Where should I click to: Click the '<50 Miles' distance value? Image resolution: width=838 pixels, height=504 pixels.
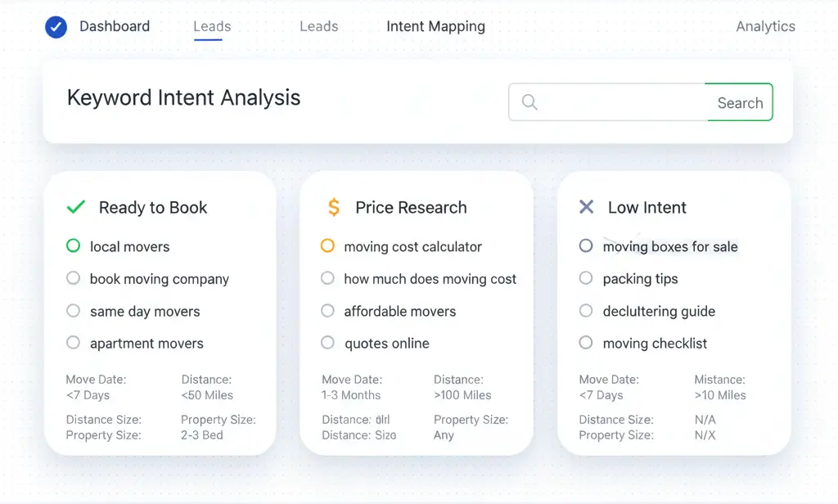pyautogui.click(x=207, y=395)
